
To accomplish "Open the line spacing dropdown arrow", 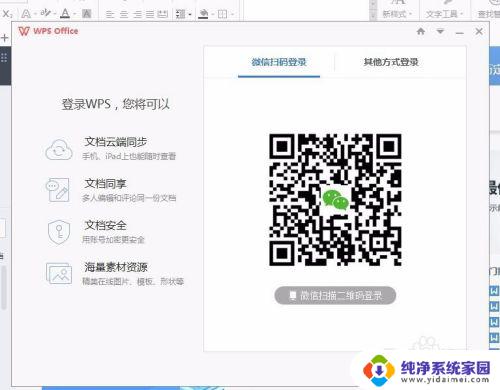I will (190, 15).
